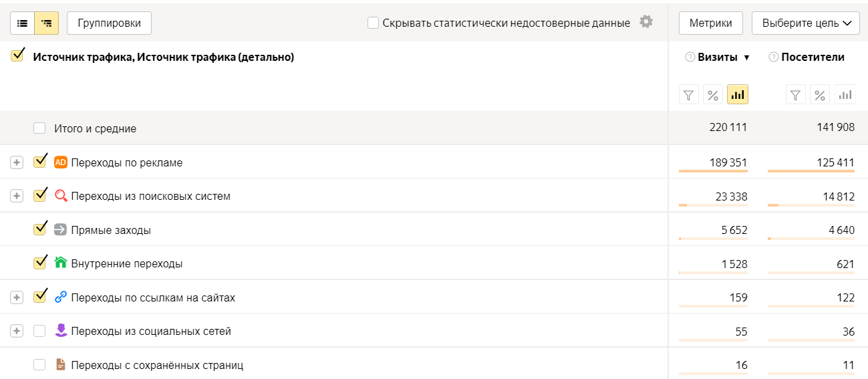Expand Переходы по рекламе row
This screenshot has height=379, width=868.
point(17,162)
